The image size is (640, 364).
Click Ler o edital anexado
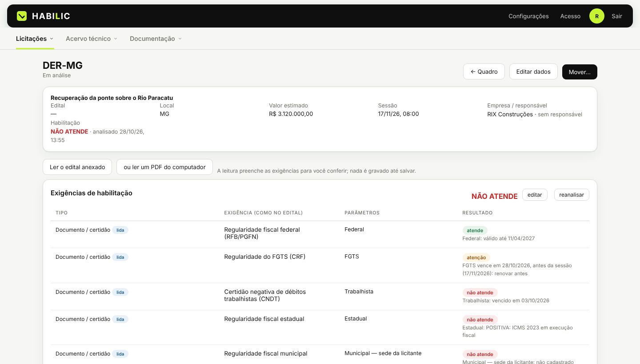pos(77,167)
